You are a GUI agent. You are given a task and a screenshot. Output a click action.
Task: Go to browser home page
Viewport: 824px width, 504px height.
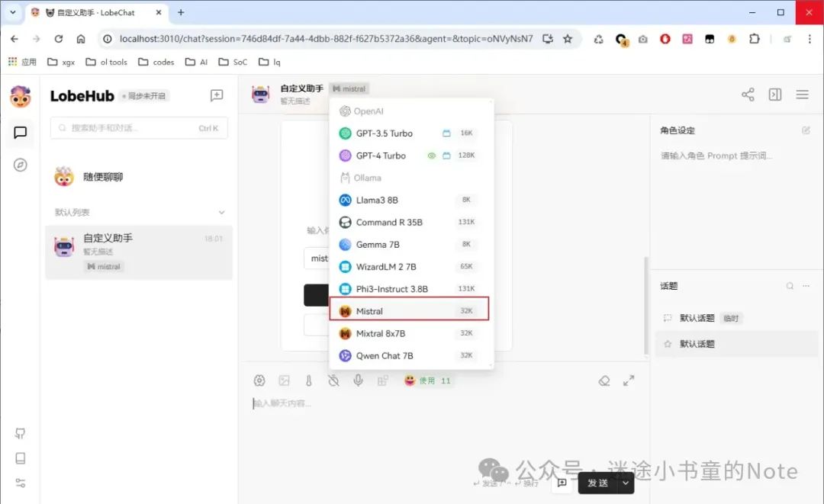80,39
